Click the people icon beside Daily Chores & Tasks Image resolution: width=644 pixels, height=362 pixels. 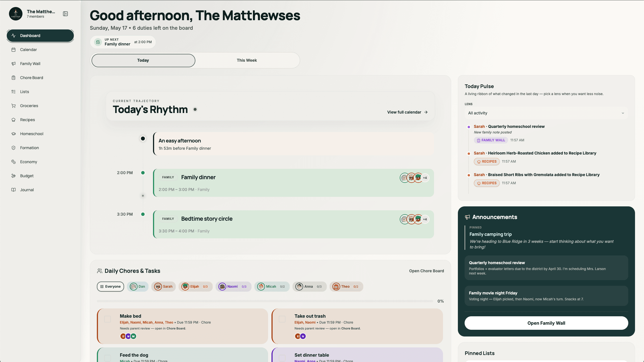tap(100, 271)
